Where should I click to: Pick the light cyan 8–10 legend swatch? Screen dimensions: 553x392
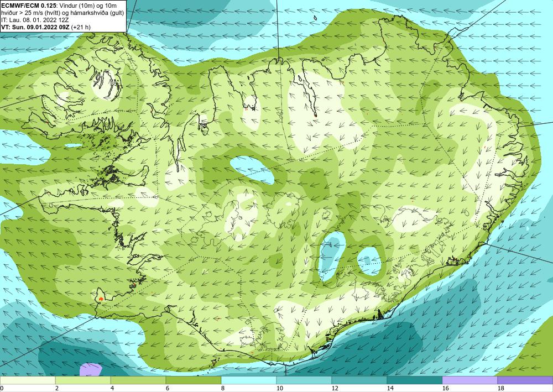pos(249,380)
